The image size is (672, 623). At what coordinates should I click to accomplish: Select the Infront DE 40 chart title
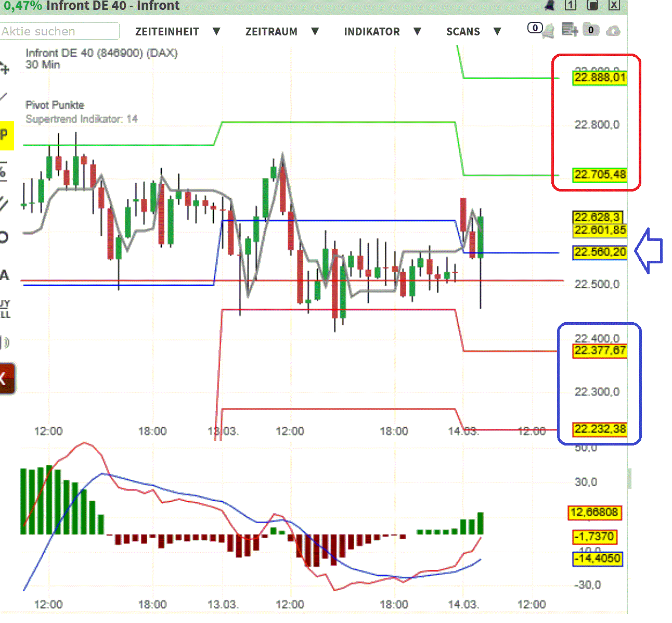coord(101,53)
